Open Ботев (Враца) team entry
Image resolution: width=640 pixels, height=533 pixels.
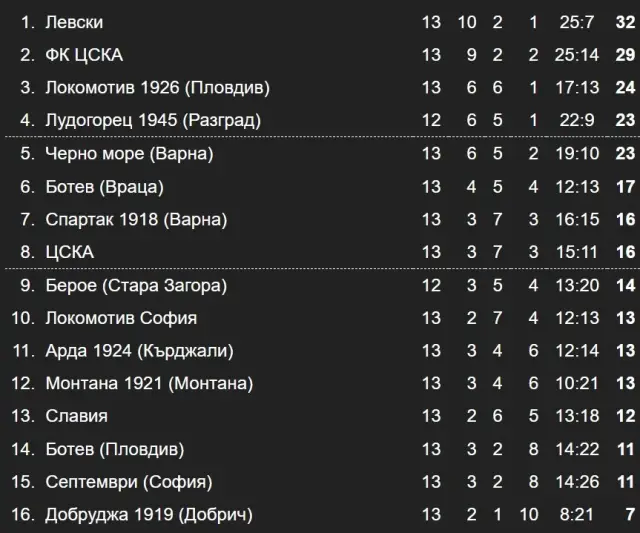click(x=104, y=187)
